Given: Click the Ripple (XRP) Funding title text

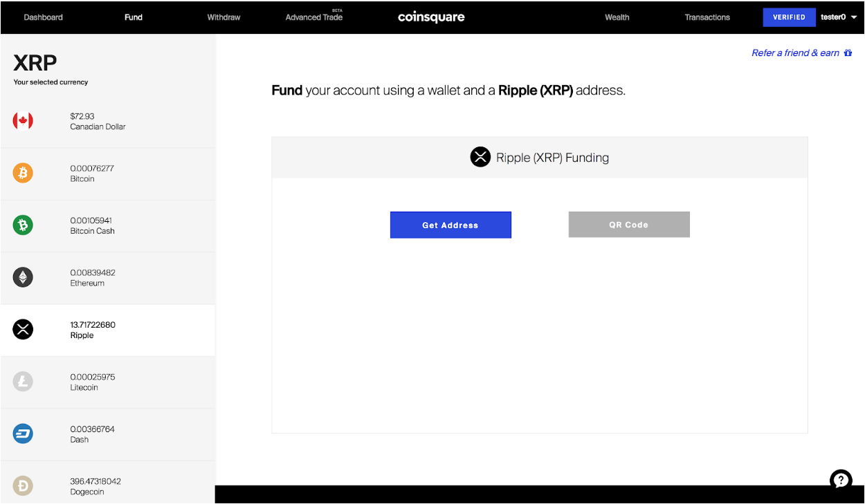Looking at the screenshot, I should [x=552, y=158].
